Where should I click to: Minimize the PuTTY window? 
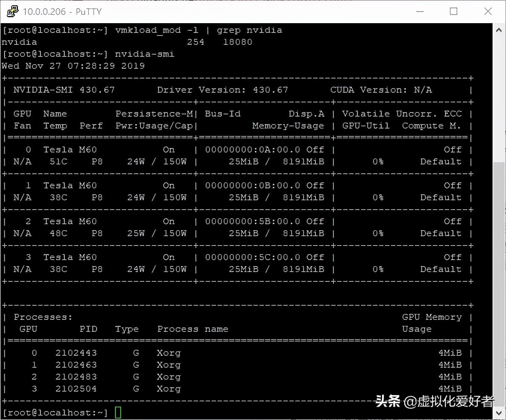pos(420,11)
